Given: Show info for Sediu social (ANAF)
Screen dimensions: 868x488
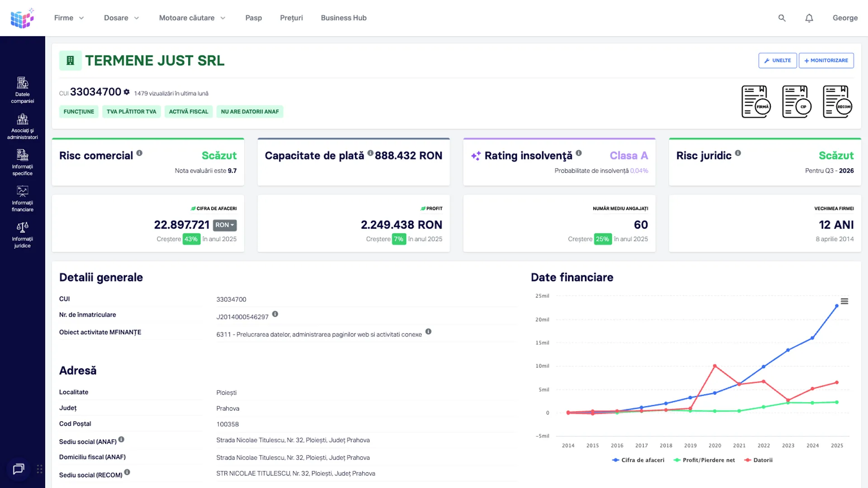Looking at the screenshot, I should (x=121, y=439).
